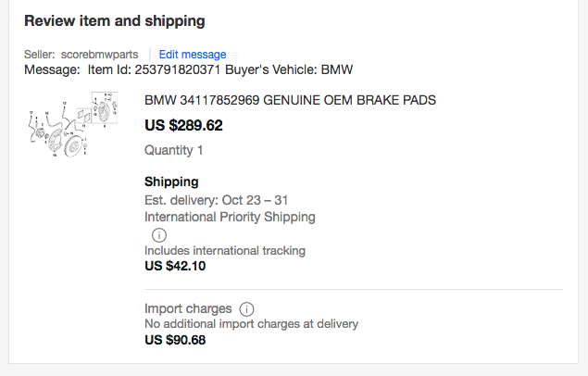Viewport: 588px width, 376px height.
Task: Open the brake parts diagram thumbnail
Action: coord(73,124)
